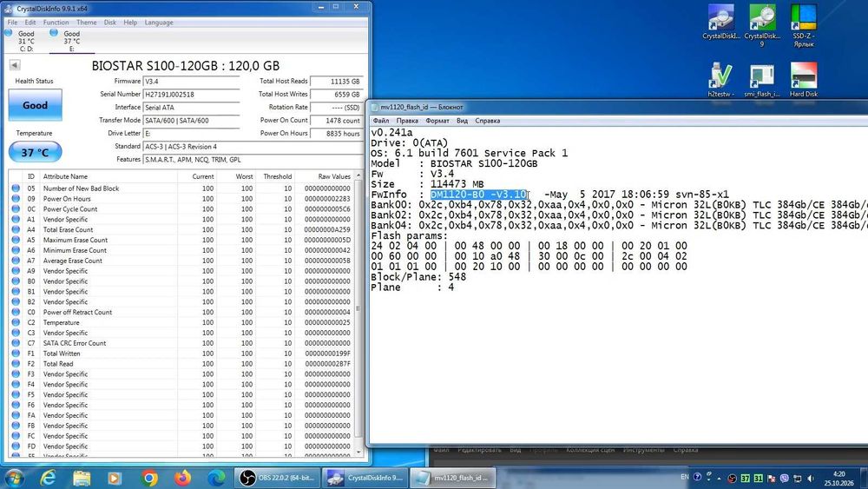868x489 pixels.
Task: Click the status dot of Temperature row
Action: tap(16, 322)
